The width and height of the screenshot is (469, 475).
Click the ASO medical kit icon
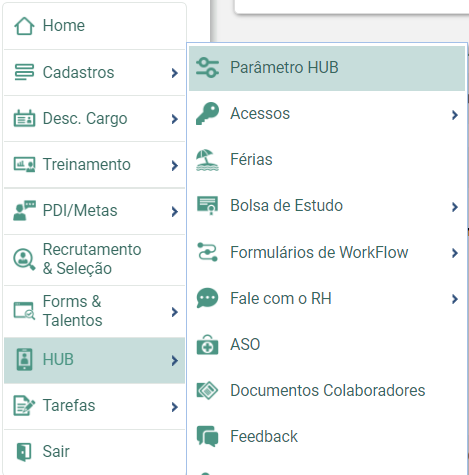tap(207, 345)
